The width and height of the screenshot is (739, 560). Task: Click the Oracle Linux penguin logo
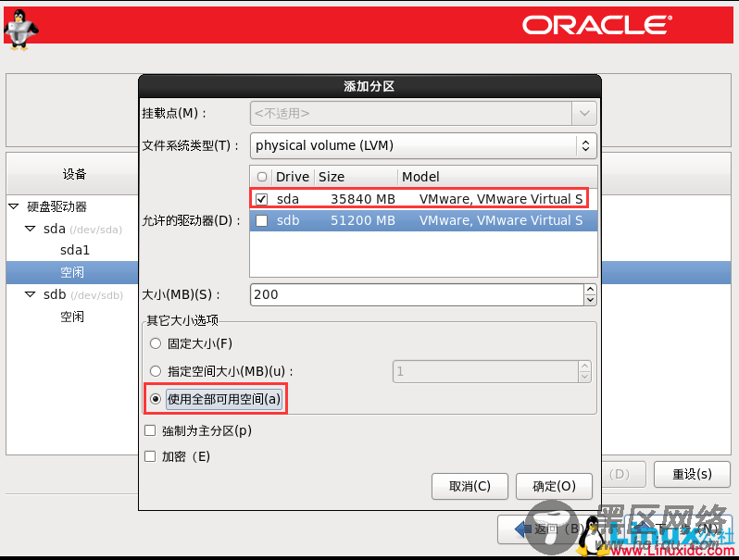click(x=20, y=30)
